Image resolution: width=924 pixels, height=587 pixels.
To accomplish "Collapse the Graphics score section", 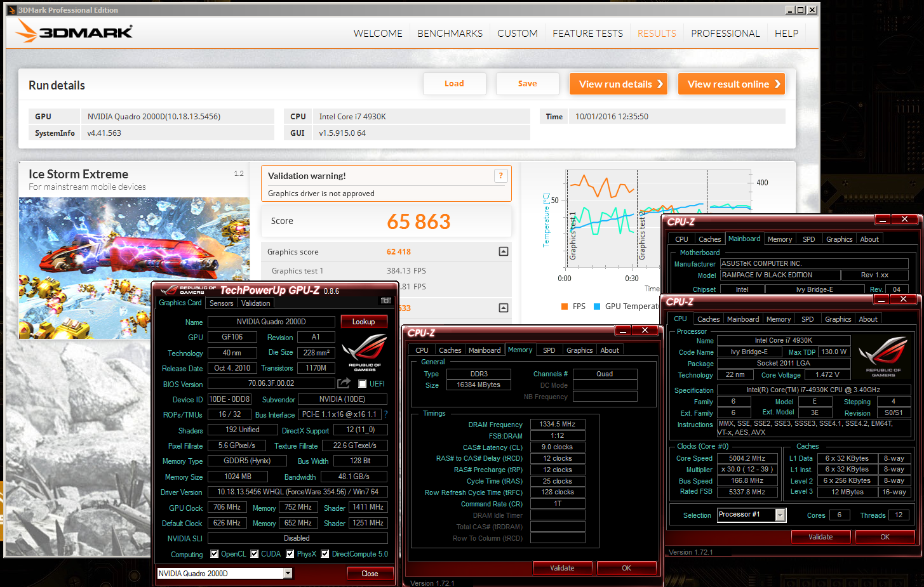I will point(503,251).
